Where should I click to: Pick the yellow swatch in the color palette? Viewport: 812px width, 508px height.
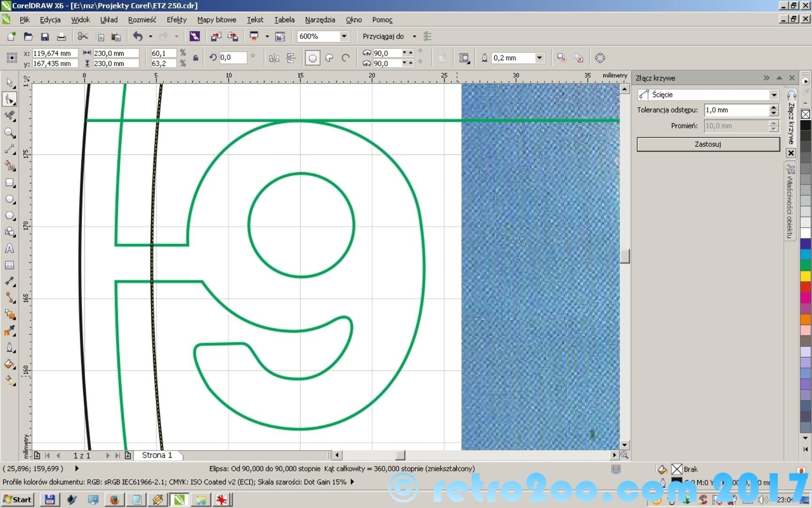pos(805,277)
